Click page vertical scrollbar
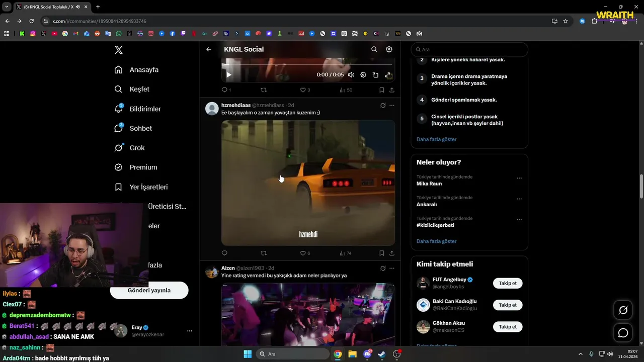The width and height of the screenshot is (644, 362). click(641, 187)
